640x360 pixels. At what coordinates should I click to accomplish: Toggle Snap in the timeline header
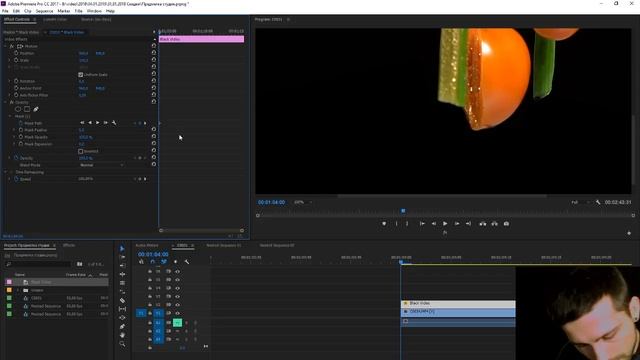(x=153, y=262)
